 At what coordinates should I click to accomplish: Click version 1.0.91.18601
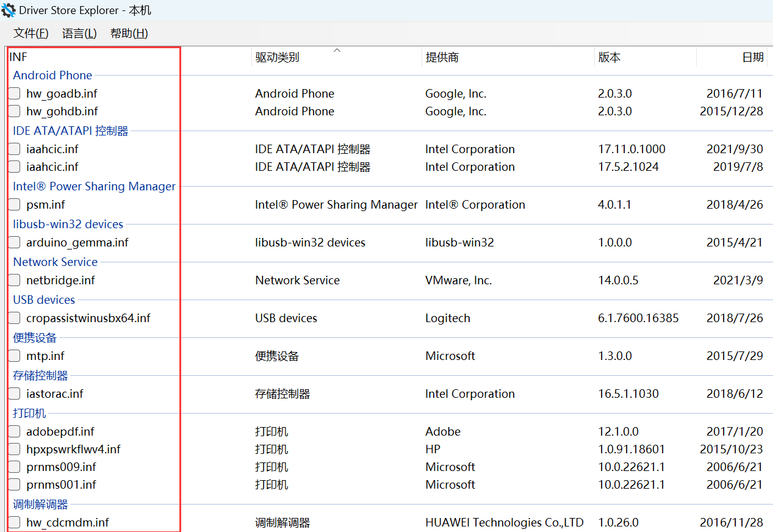(631, 450)
